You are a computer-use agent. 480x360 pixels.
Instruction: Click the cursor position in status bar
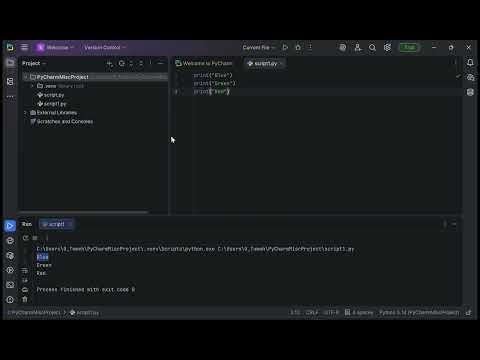295,313
